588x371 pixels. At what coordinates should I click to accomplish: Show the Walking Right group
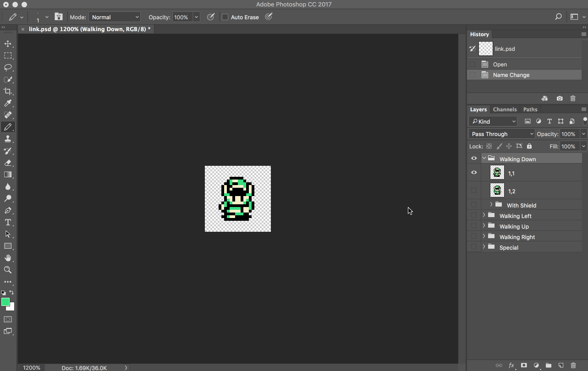(474, 236)
